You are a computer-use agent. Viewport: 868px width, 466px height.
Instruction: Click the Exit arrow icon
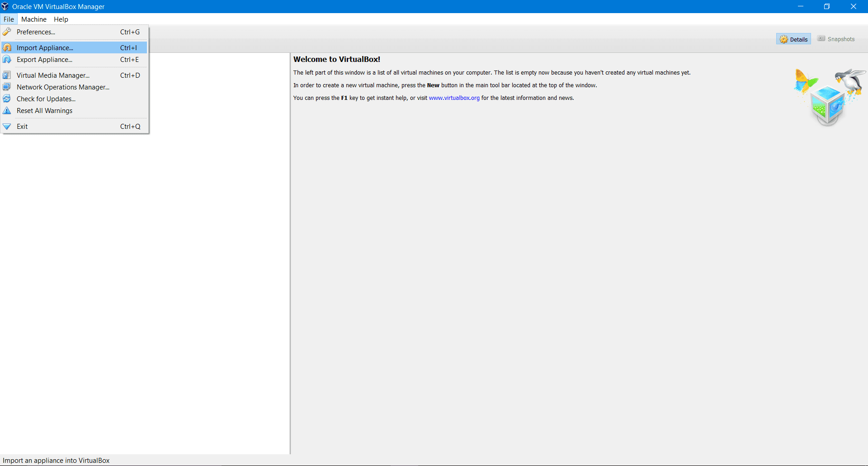tap(7, 126)
